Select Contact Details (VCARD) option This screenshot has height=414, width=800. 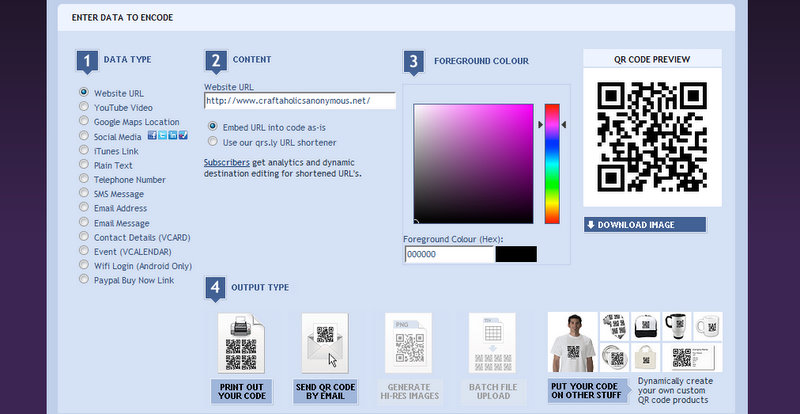[x=84, y=236]
